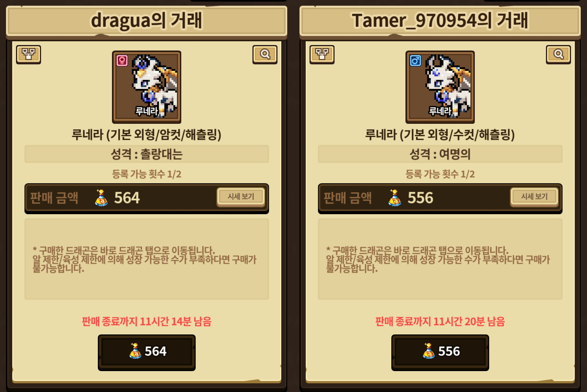587x392 pixels.
Task: Click potion currency icon beside 556 sale price
Action: point(395,198)
